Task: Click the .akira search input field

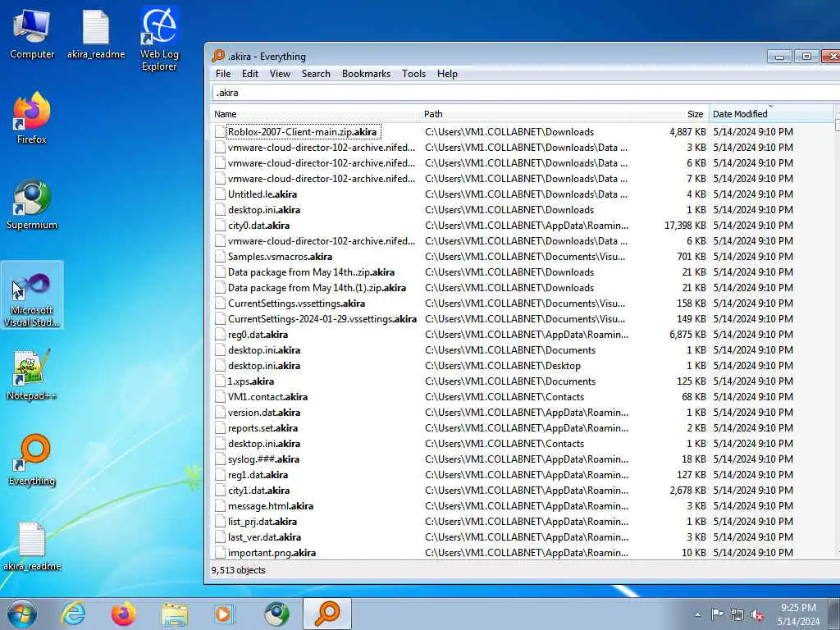Action: click(x=525, y=93)
